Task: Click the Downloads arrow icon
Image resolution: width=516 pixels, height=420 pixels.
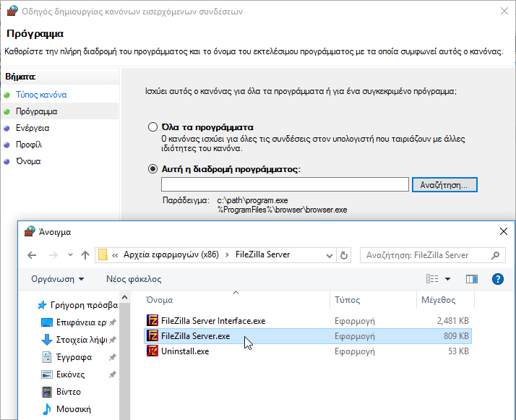Action: coord(47,340)
